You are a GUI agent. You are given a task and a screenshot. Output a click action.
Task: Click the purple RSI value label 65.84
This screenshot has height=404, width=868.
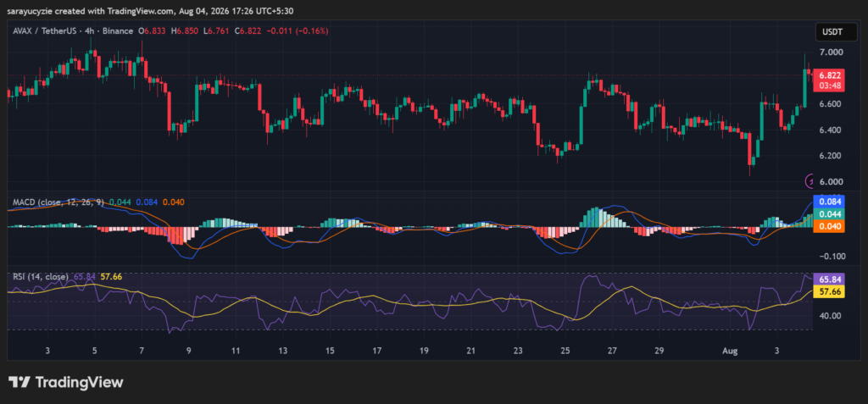pos(828,280)
